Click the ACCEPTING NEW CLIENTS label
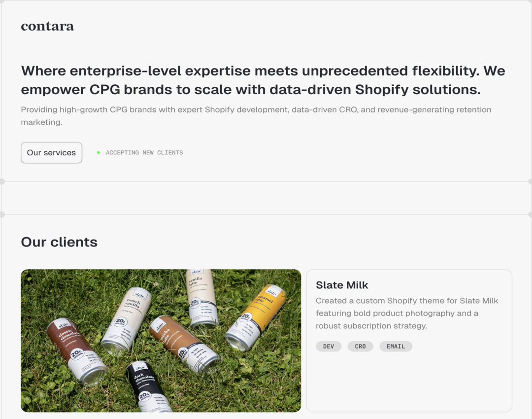 pyautogui.click(x=144, y=152)
